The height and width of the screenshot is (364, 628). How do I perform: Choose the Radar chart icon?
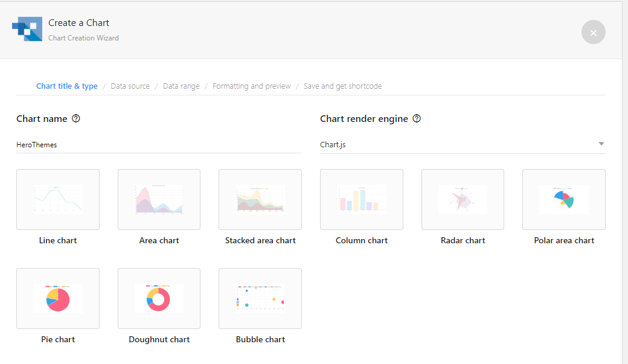tap(463, 199)
